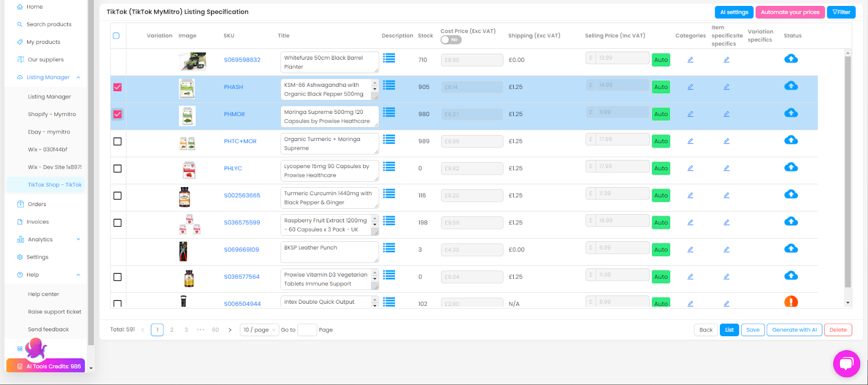Image resolution: width=868 pixels, height=385 pixels.
Task: Collapse the Help sidebar section
Action: coord(78,275)
